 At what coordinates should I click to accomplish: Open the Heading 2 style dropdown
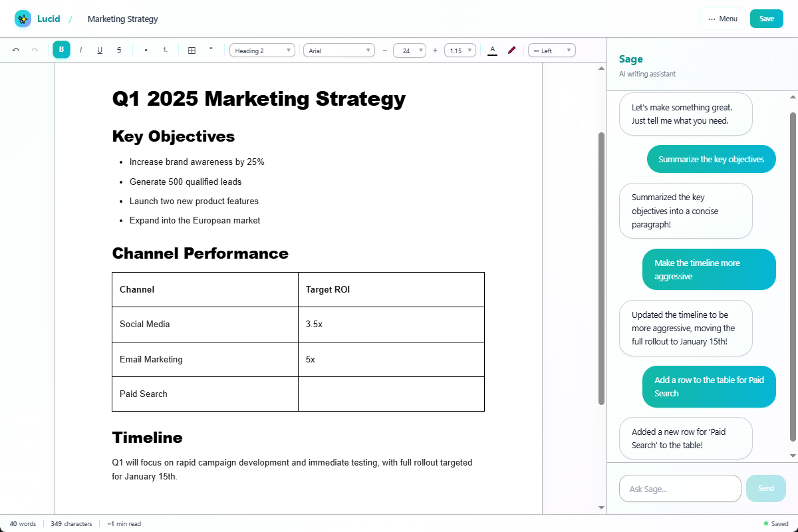262,50
